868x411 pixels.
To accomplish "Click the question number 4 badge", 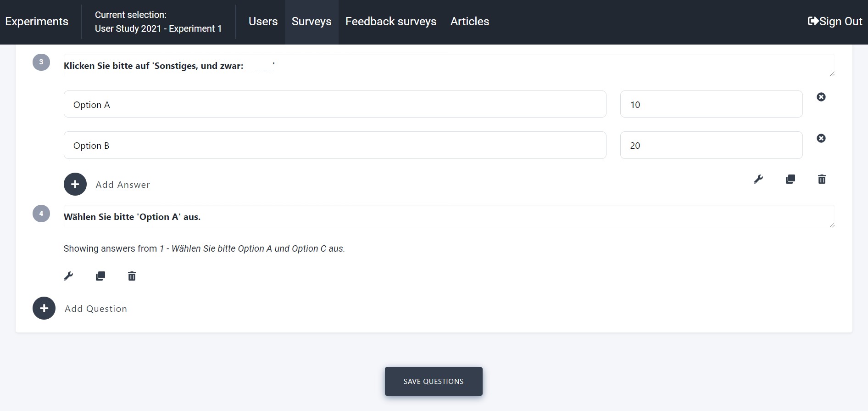I will click(41, 214).
